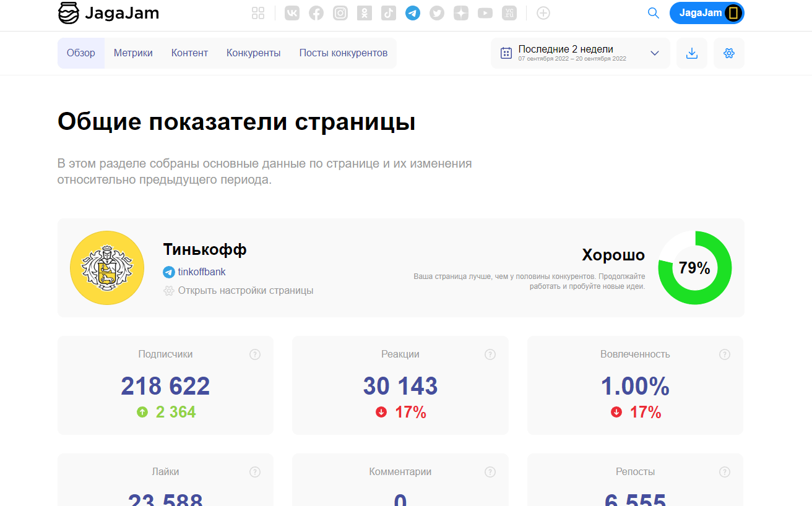The height and width of the screenshot is (506, 812).
Task: Open the JagaJam account menu
Action: (x=707, y=13)
